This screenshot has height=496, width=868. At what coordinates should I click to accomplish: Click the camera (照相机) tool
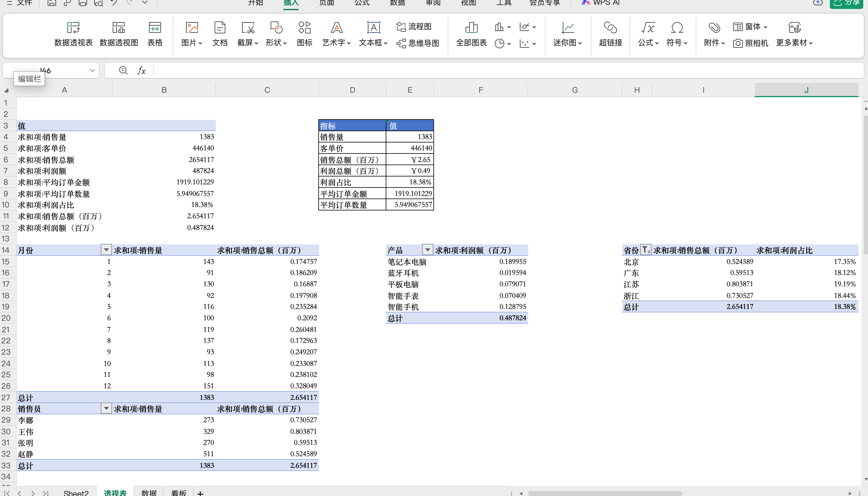click(x=751, y=43)
